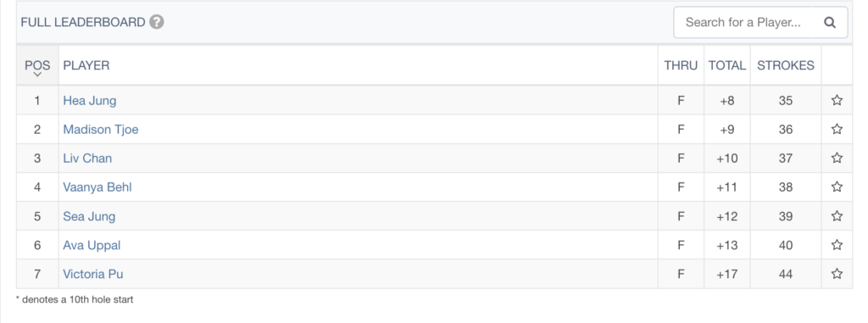Sort leaderboard by the TOTAL column
This screenshot has height=323, width=868.
pyautogui.click(x=726, y=65)
